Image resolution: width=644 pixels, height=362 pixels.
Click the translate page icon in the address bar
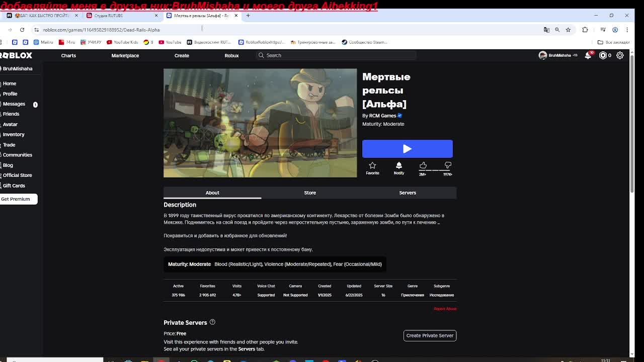click(546, 30)
